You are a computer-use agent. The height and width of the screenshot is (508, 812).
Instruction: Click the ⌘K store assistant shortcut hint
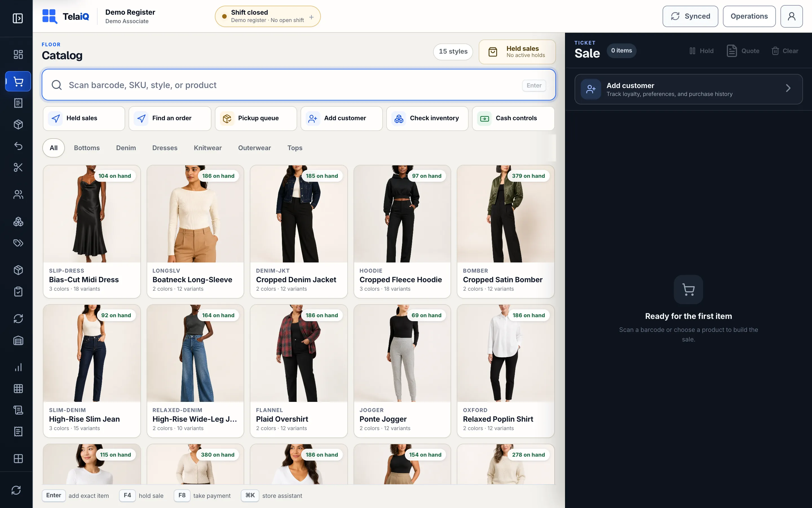(272, 496)
